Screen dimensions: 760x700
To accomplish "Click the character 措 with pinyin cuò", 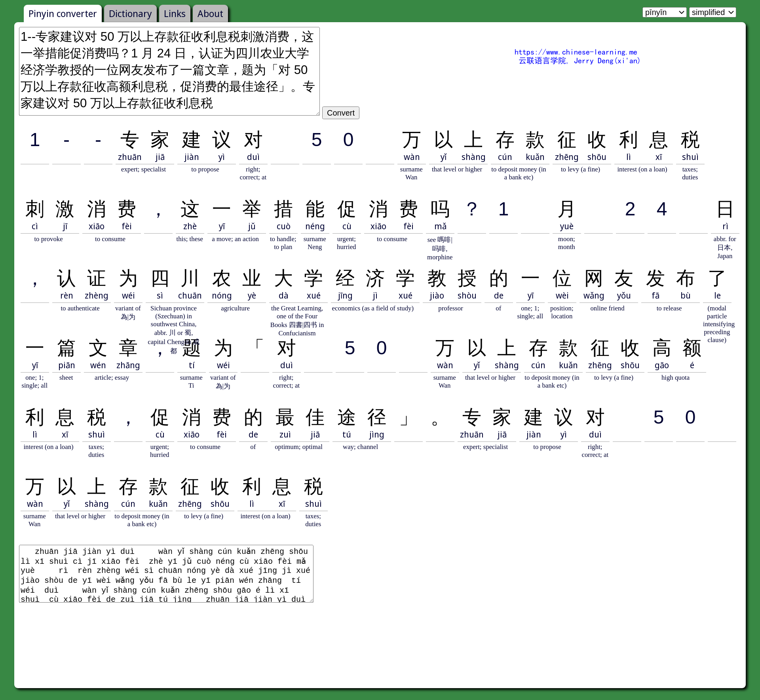I will [283, 209].
